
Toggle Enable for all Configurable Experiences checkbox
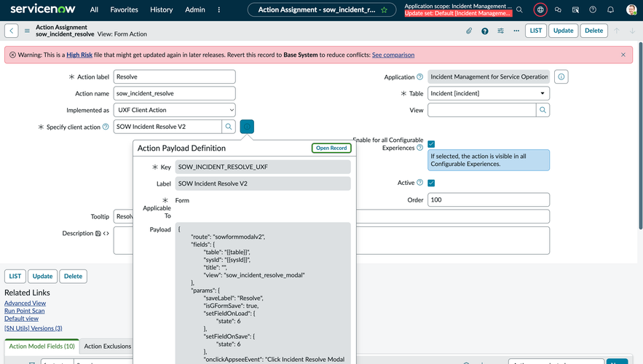pyautogui.click(x=431, y=144)
